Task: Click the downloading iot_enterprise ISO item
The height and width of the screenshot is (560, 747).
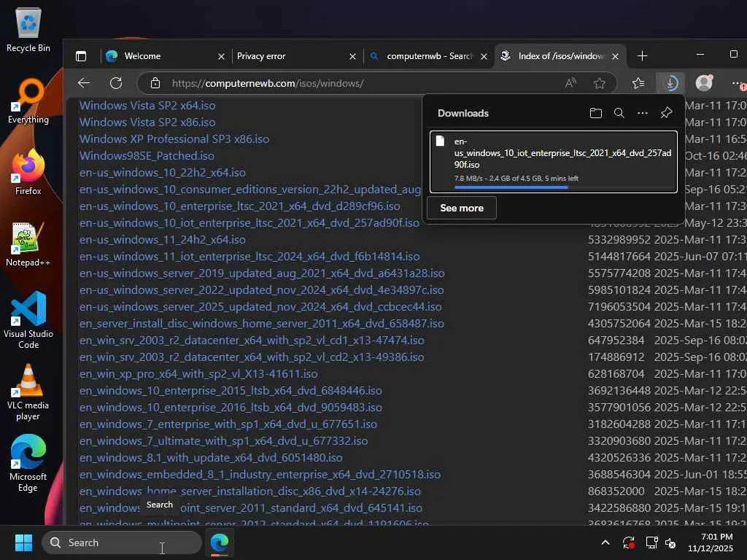Action: pyautogui.click(x=554, y=162)
